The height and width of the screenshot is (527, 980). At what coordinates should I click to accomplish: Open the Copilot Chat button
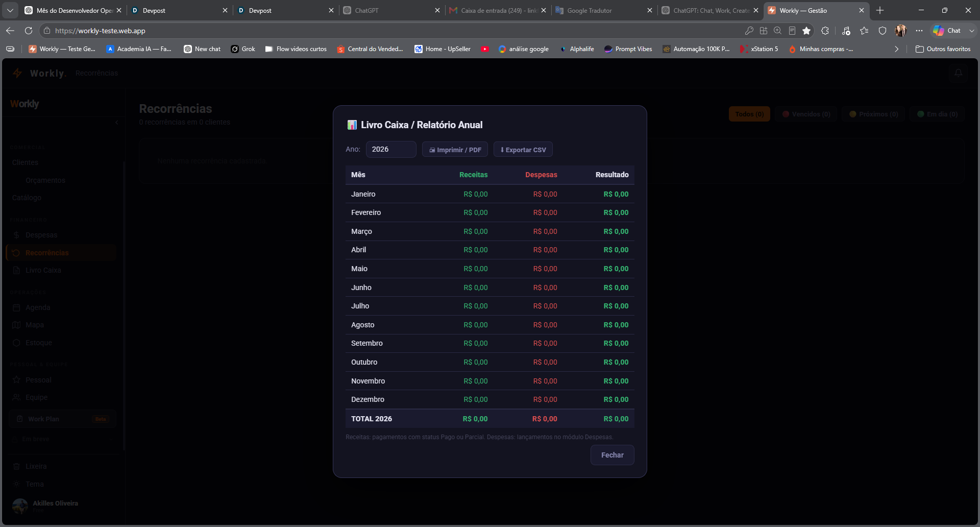[947, 31]
